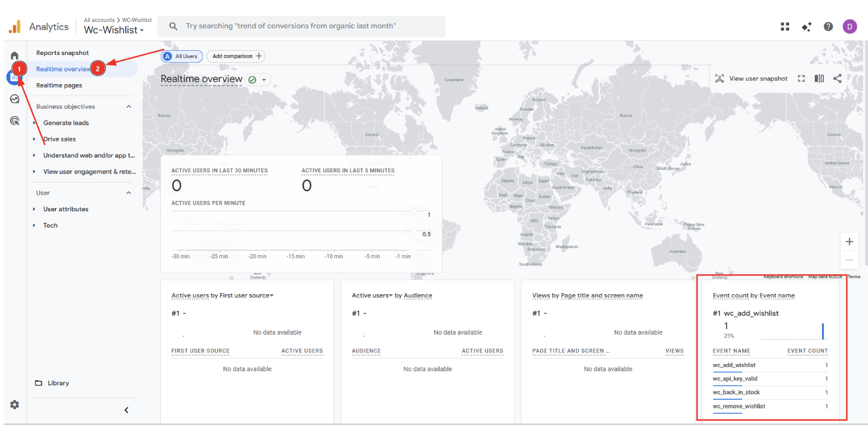
Task: Open the Wc-Wishlist property selector dropdown
Action: pos(114,30)
